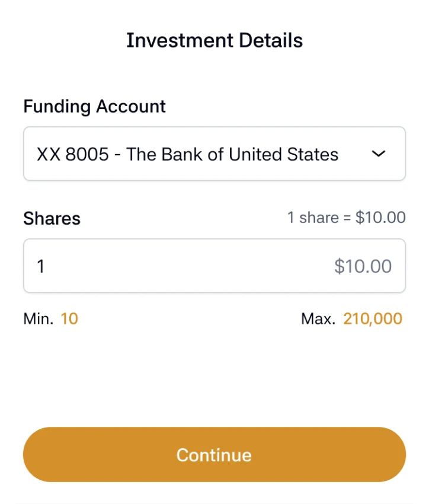Click the orange 210,000 max shares figure
The image size is (429, 504).
point(373,319)
